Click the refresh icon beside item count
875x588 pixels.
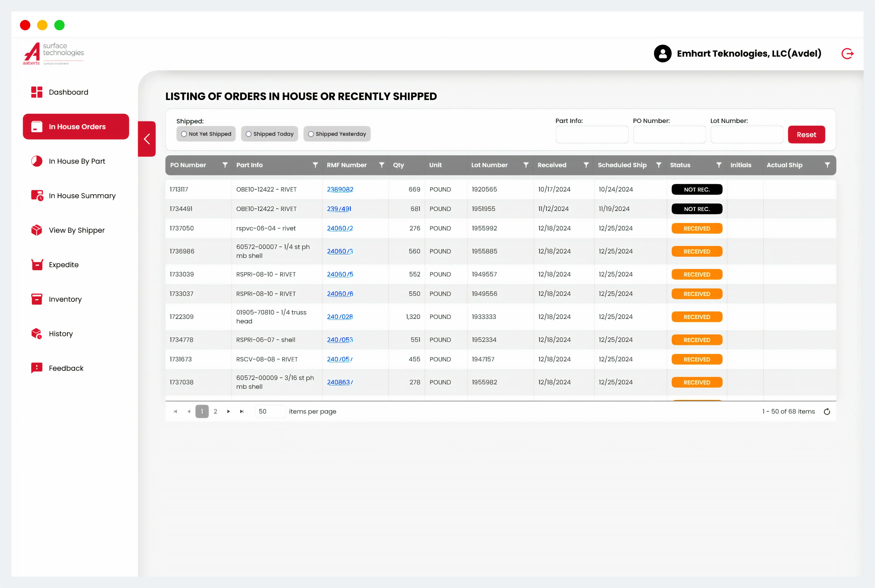tap(827, 412)
